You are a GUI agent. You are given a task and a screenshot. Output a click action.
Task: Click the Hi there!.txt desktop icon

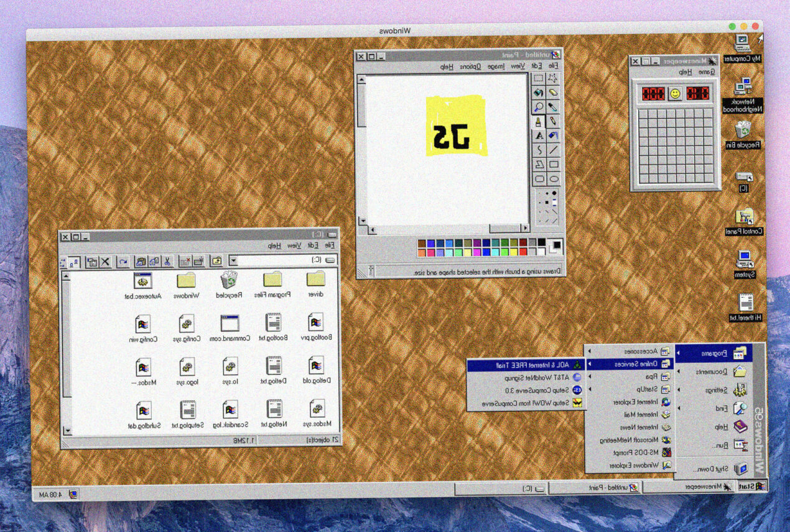pos(745,308)
